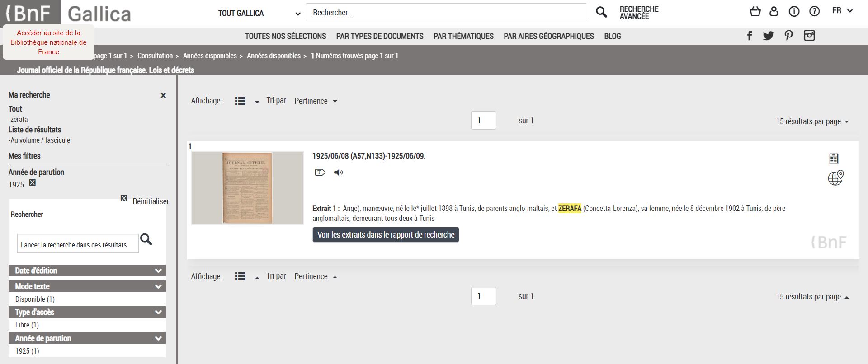This screenshot has width=868, height=364.
Task: Click the BnF logo
Action: coord(30,13)
